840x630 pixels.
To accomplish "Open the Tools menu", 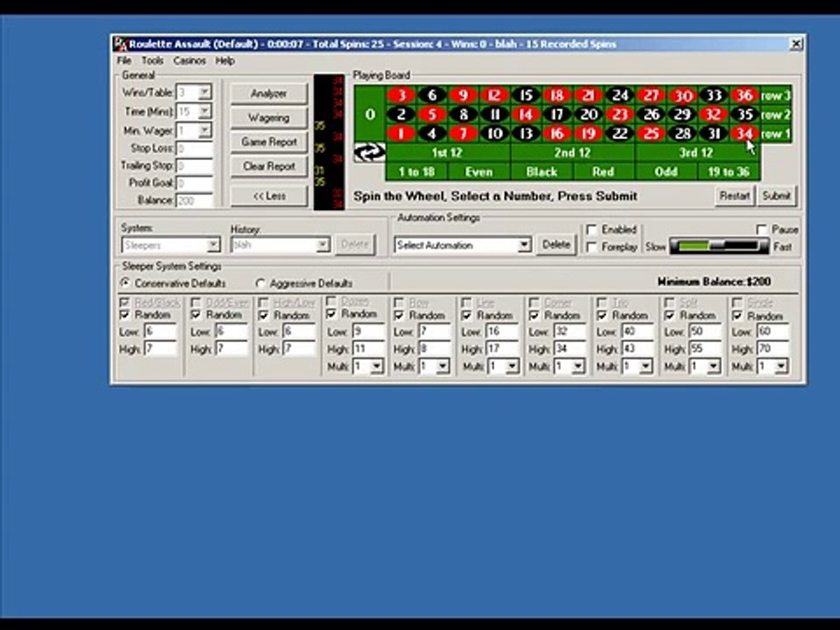I will coord(152,60).
